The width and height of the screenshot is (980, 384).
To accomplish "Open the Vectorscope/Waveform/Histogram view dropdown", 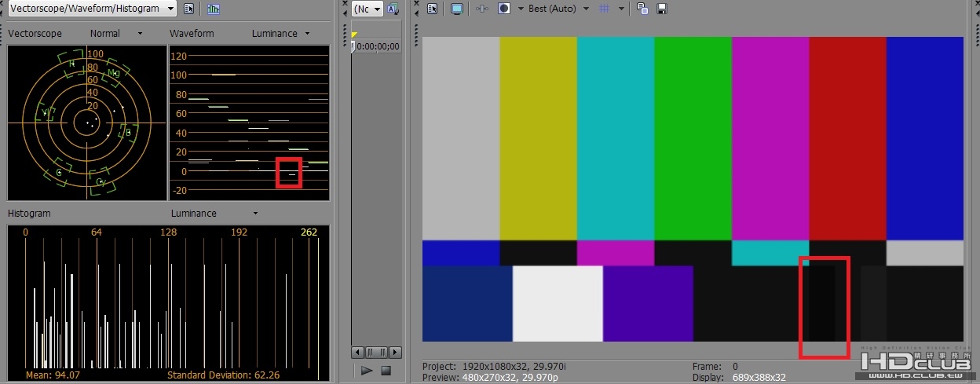I will (x=93, y=9).
